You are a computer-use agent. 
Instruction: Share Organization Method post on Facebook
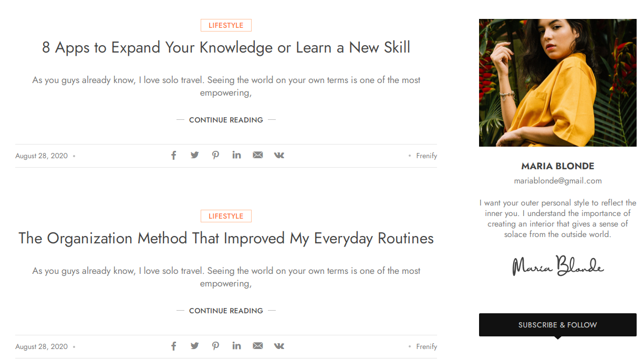[174, 346]
